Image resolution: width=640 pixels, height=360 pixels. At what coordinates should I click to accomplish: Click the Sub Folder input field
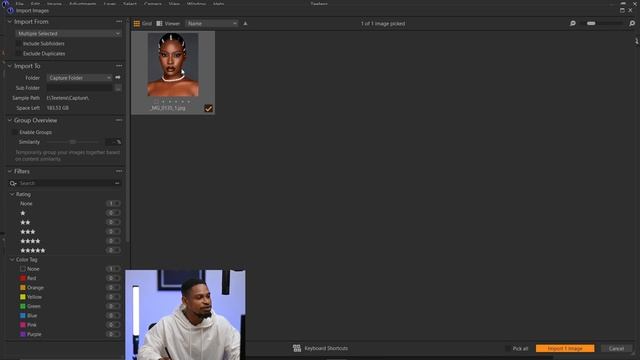pyautogui.click(x=79, y=88)
